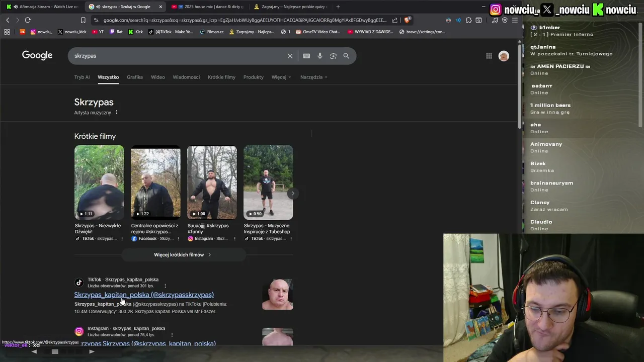Open more options beside Artysta muzyczny
The width and height of the screenshot is (644, 362).
(x=116, y=113)
